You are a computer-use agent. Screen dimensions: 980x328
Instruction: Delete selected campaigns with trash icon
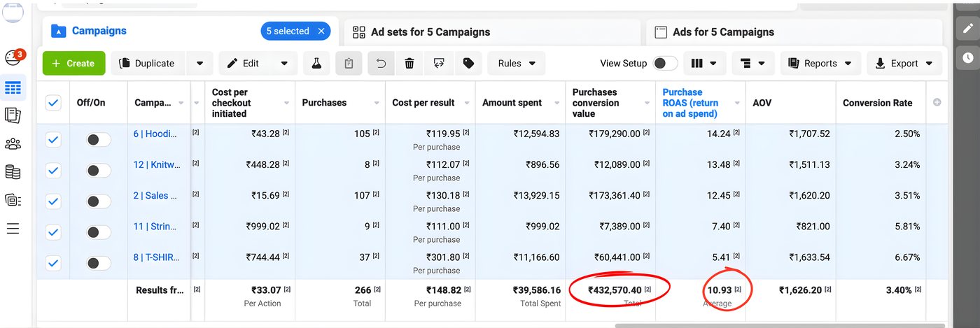click(409, 63)
